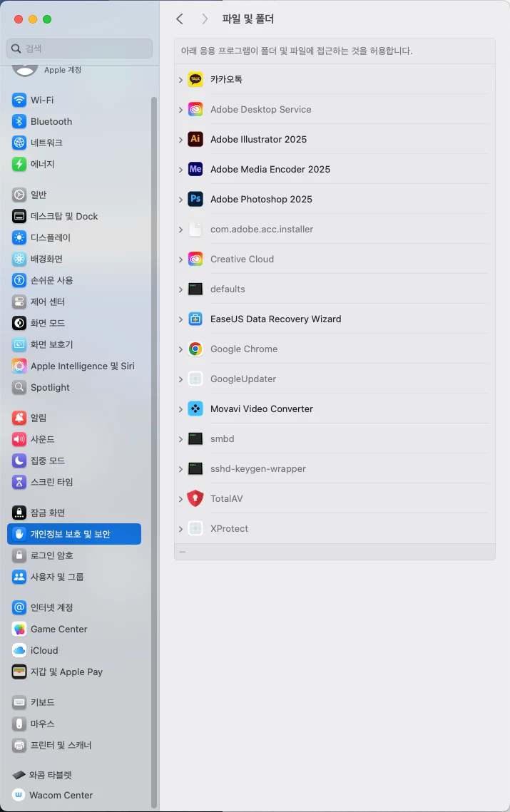
Task: Open 로그인 암호 sidebar item
Action: 74,555
